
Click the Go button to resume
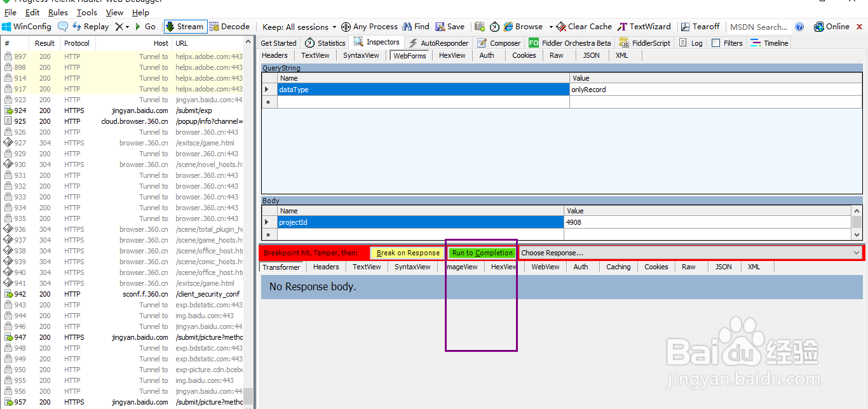(x=145, y=27)
